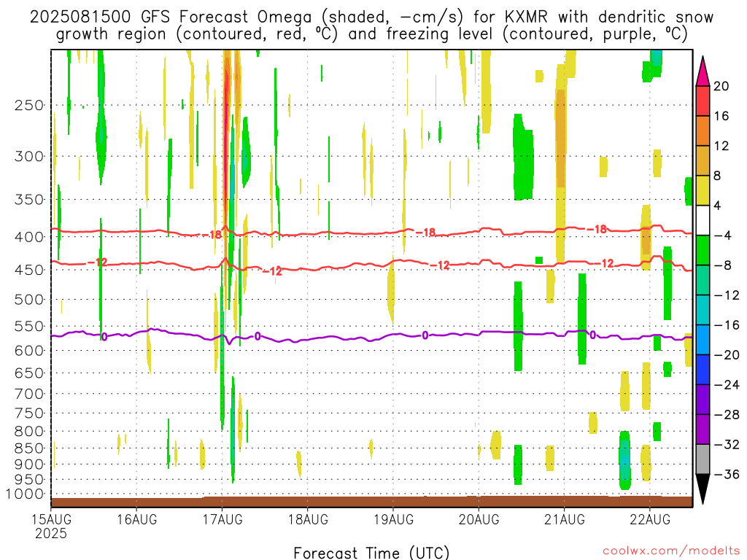
Task: Click the -18 contour label near 19AUG
Action: (x=426, y=233)
